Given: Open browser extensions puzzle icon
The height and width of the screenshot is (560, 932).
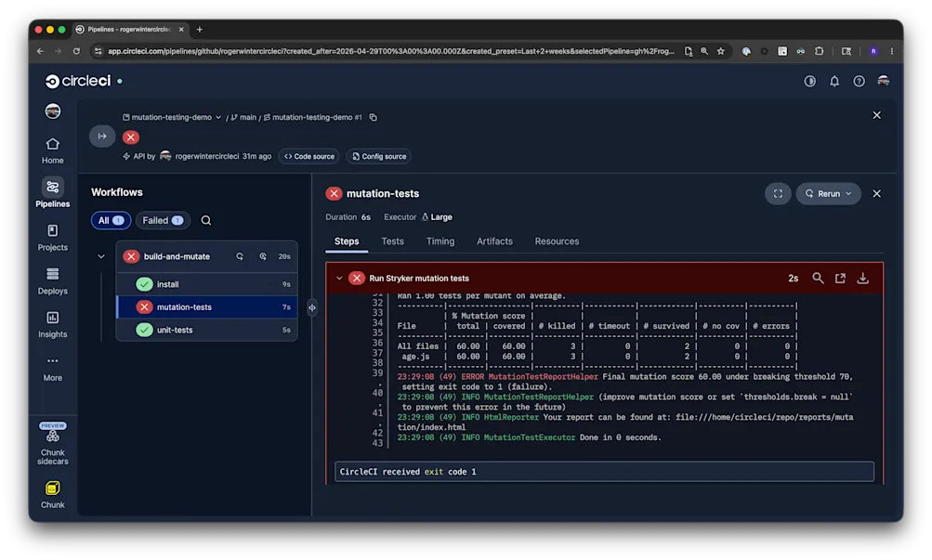Looking at the screenshot, I should [x=819, y=51].
